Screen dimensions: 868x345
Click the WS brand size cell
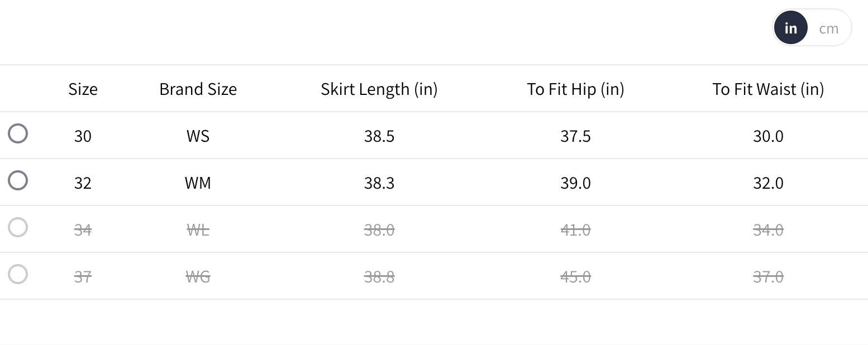198,136
